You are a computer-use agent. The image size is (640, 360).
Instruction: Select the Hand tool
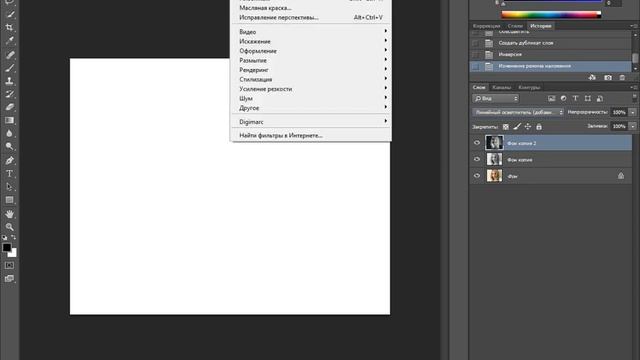click(10, 214)
